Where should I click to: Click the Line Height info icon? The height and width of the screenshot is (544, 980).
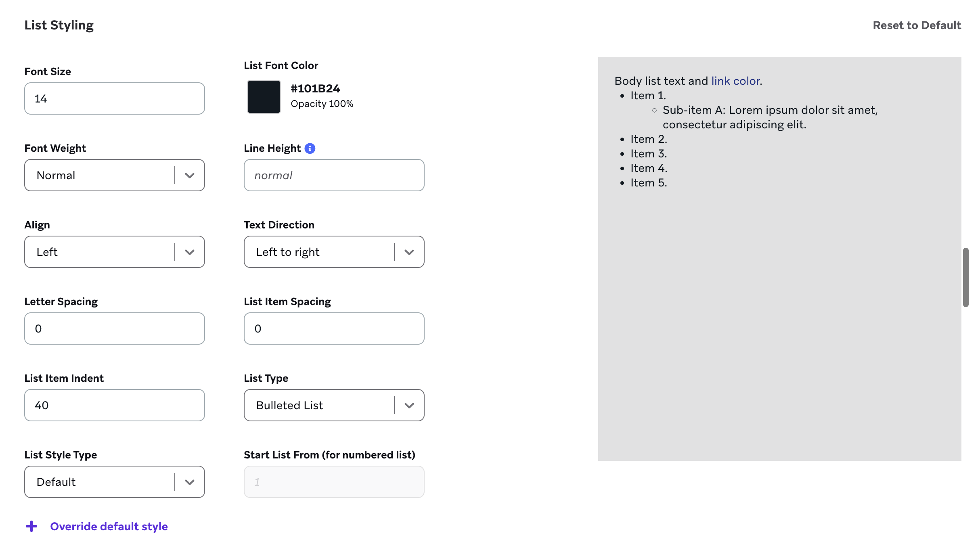[310, 149]
